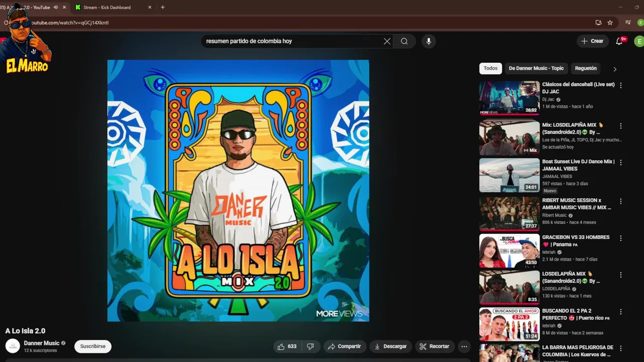Open RIBERT MUSIC SESSION thumbnail

[509, 214]
